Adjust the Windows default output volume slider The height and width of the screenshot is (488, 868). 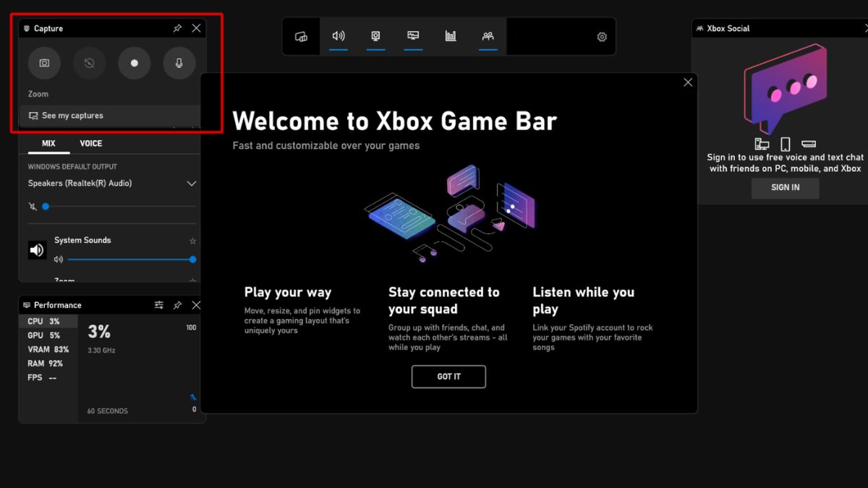(119, 207)
